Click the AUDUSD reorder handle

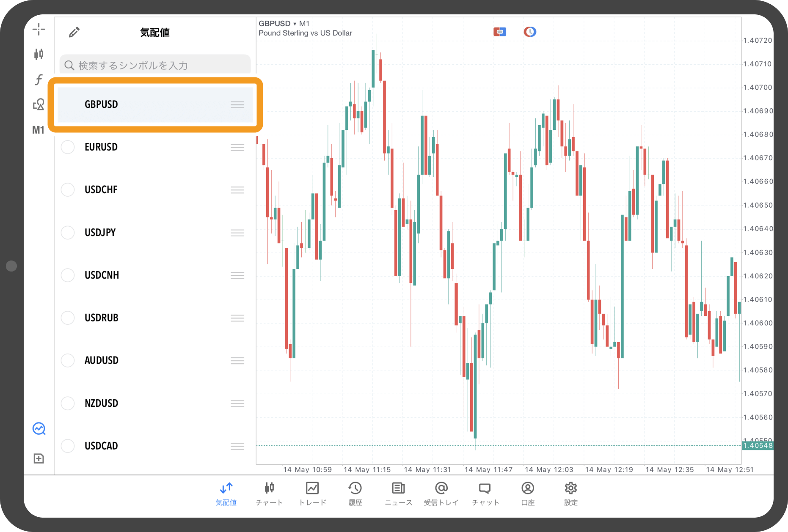point(237,360)
